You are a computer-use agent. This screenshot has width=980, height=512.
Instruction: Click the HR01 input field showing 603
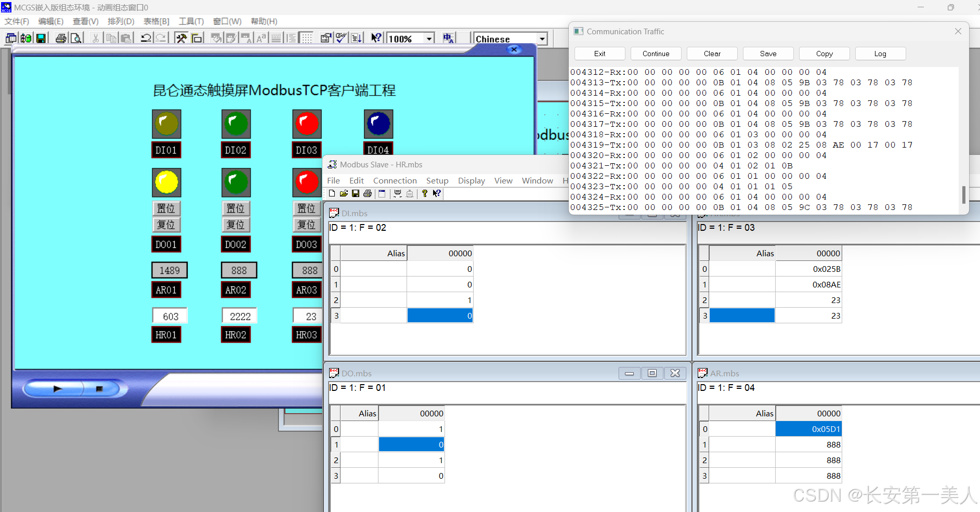pyautogui.click(x=170, y=316)
